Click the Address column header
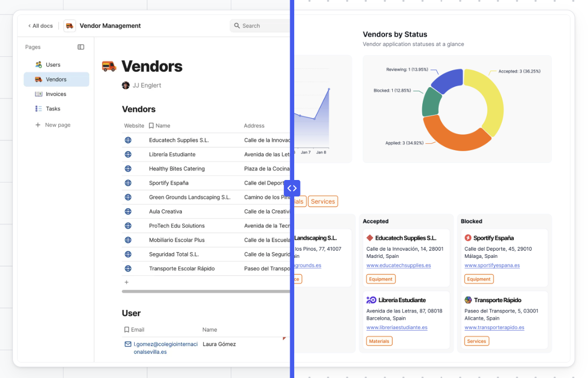 pos(254,126)
